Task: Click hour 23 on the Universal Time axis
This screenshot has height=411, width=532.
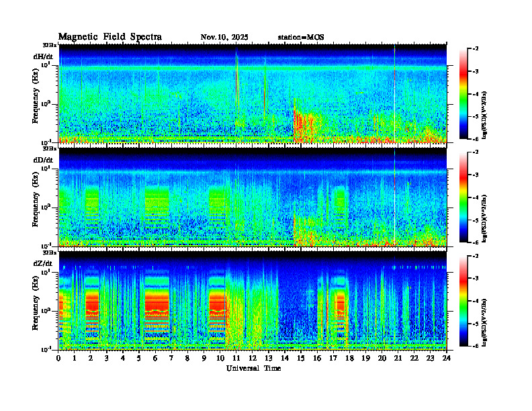Action: coord(430,358)
